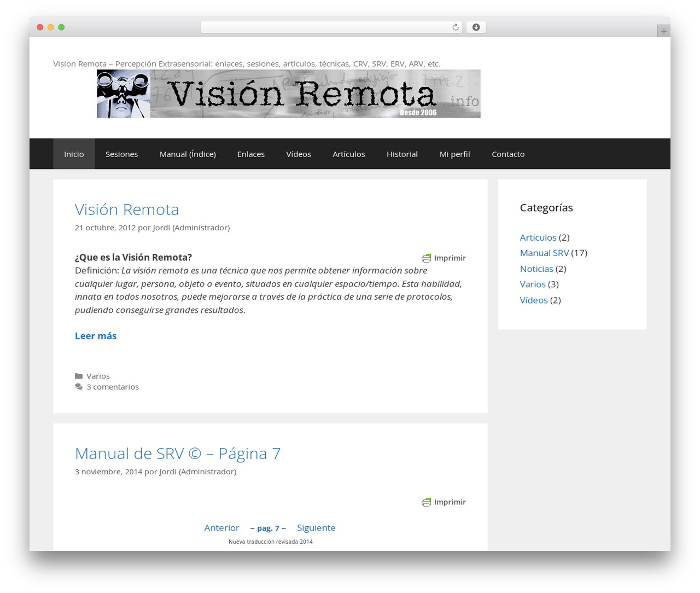
Task: Open the Visión Remota header banner
Action: [289, 94]
